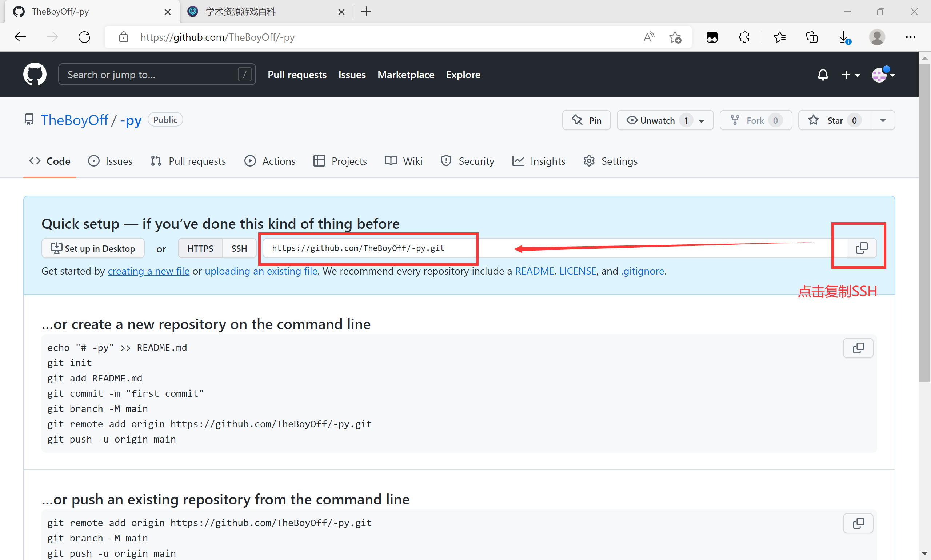Focus the Search or jump to field
Screen dimensions: 931x560
point(151,75)
